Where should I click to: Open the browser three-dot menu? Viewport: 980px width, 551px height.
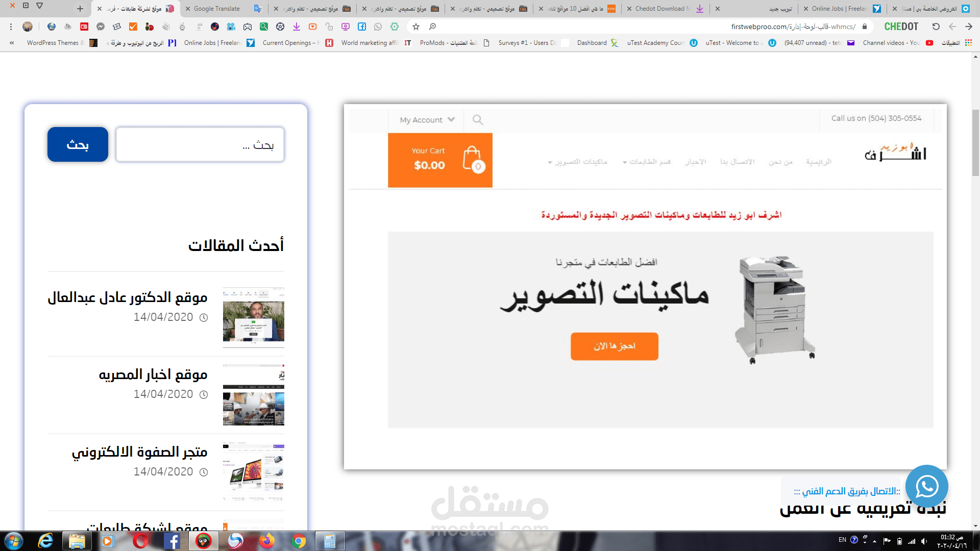tap(11, 27)
